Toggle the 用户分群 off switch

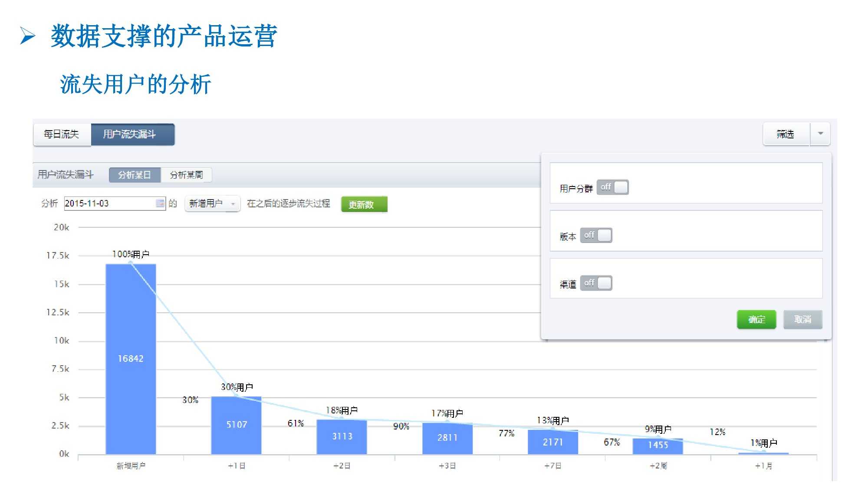point(612,187)
